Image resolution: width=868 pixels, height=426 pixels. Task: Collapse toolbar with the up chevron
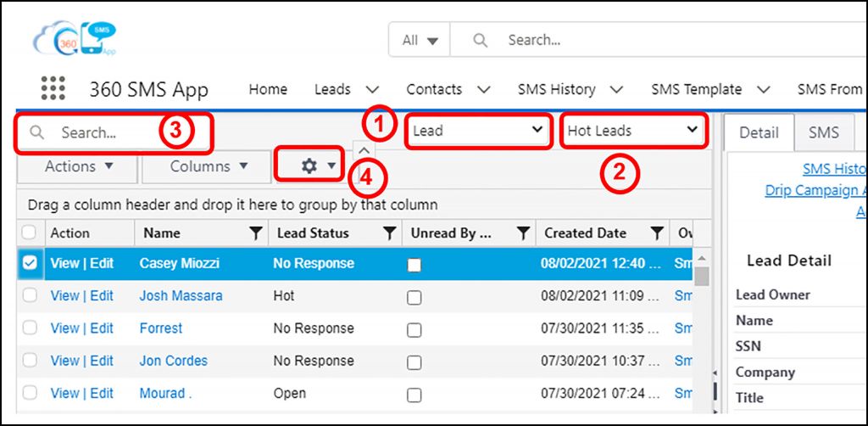(x=362, y=151)
